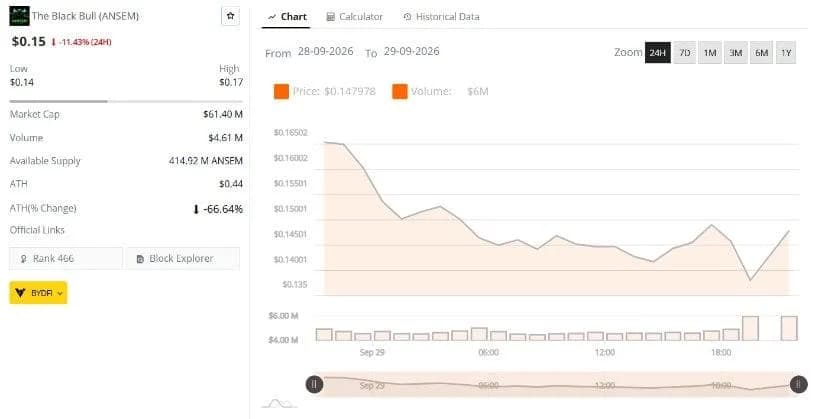Click the range navigator mini chart

click(x=556, y=384)
